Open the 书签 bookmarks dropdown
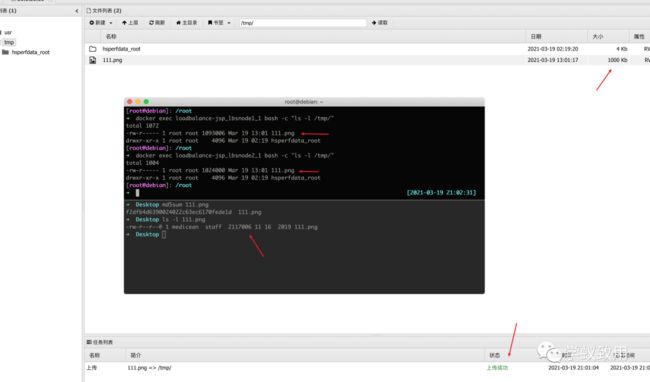 (x=219, y=23)
